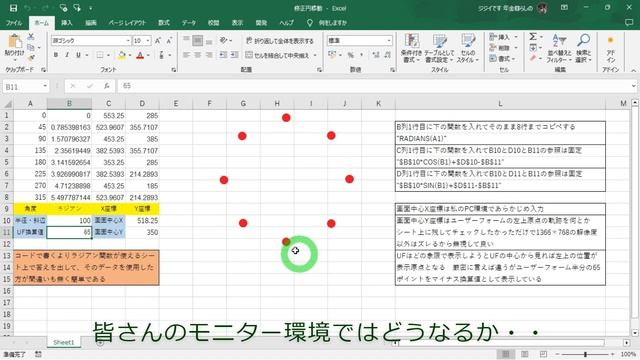
Task: Open the File tab
Action: coord(14,23)
